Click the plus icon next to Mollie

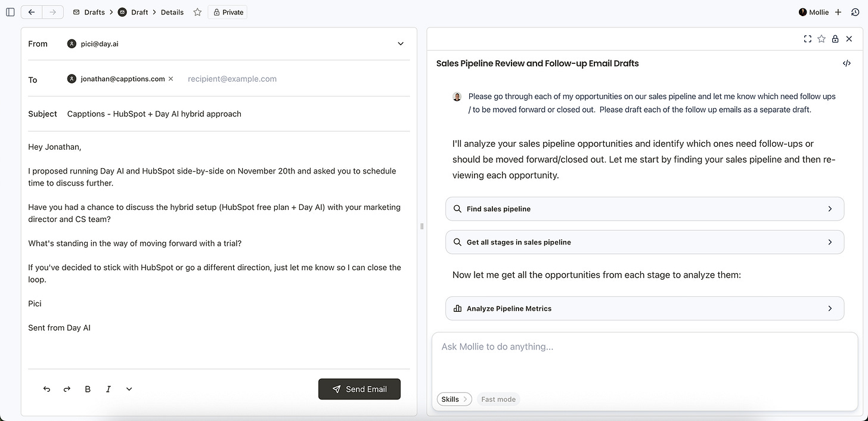click(x=838, y=12)
